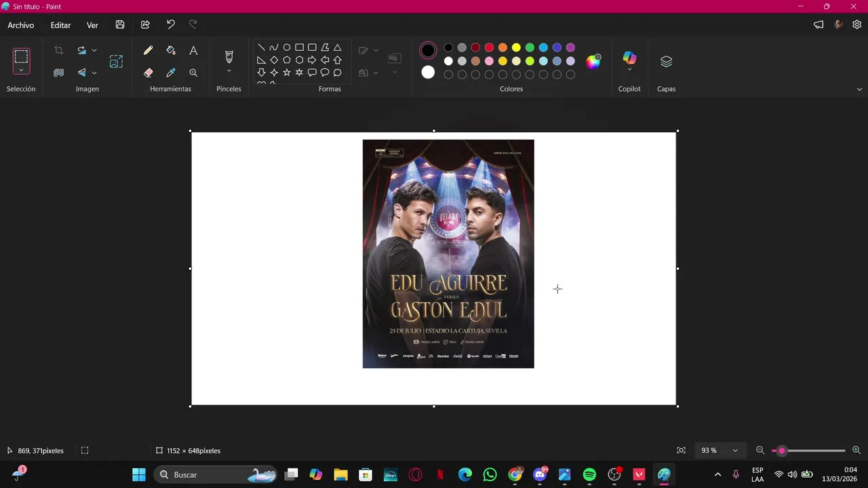Open the Edit colors wheel

tap(593, 62)
